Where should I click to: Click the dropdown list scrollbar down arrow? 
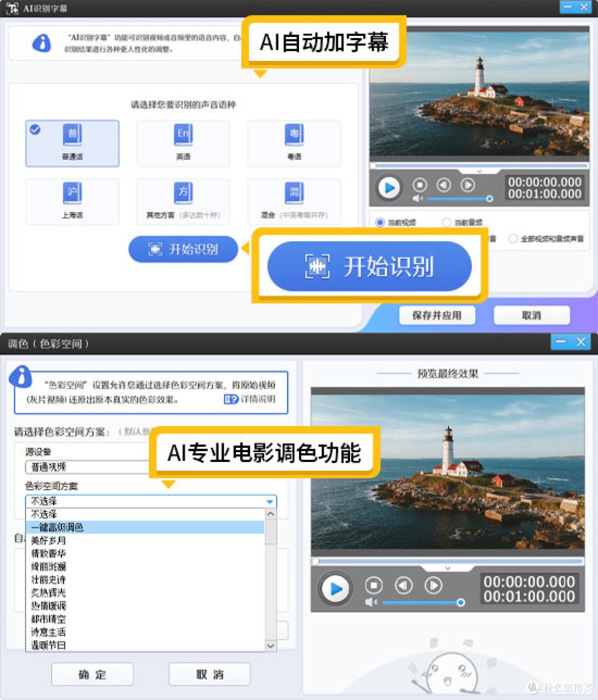point(271,646)
